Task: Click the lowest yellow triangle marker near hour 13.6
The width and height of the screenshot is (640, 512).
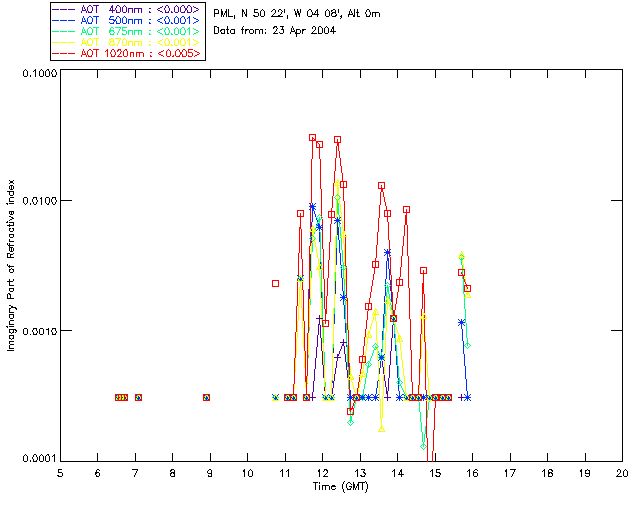Action: [382, 429]
